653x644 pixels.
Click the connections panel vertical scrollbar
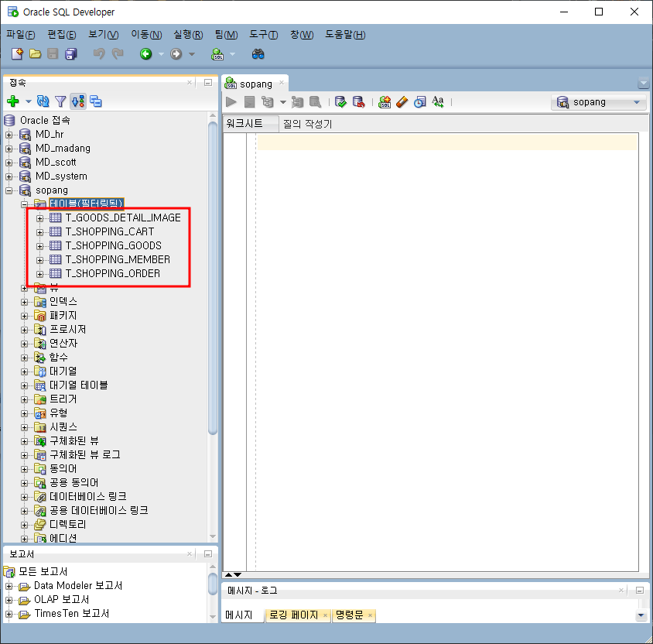213,278
